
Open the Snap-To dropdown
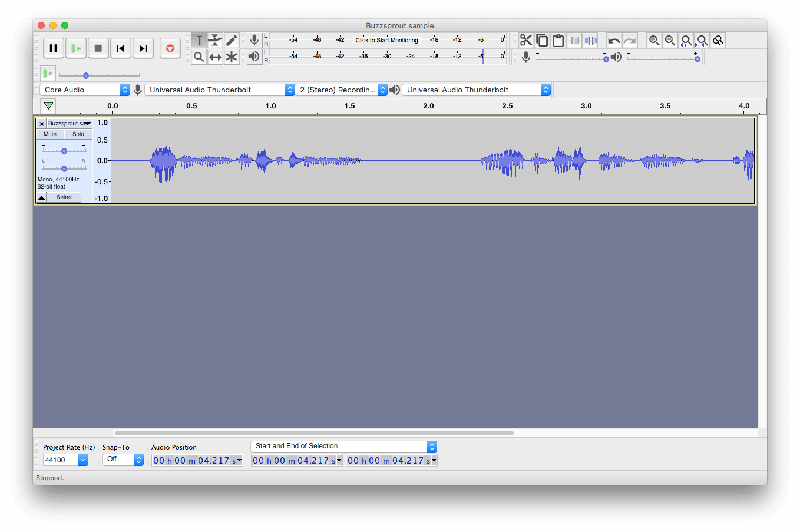coord(123,460)
